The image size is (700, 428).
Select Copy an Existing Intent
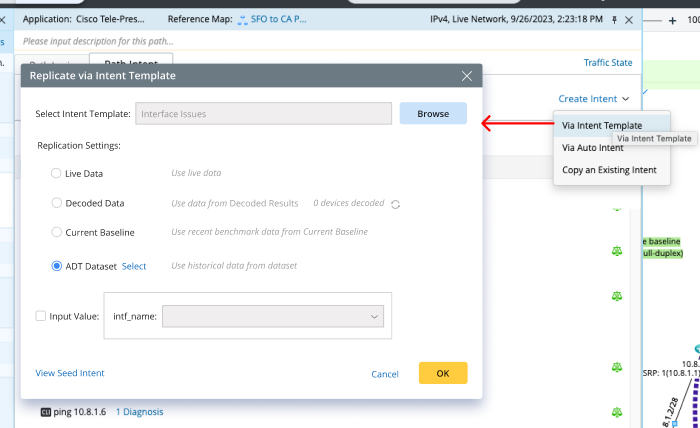[609, 169]
